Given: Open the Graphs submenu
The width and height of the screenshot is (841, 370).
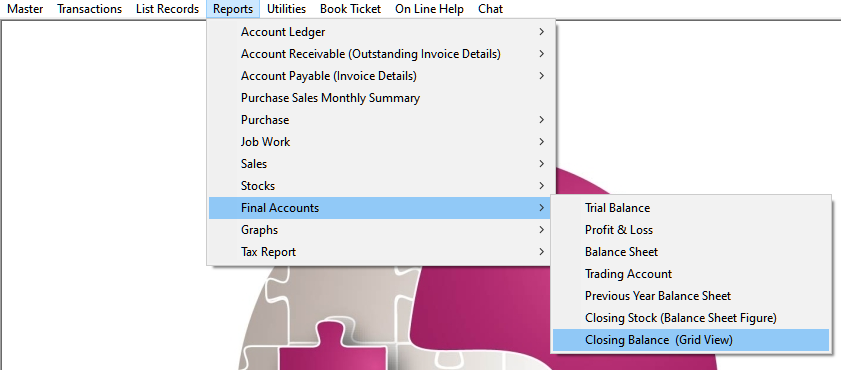Looking at the screenshot, I should (x=381, y=230).
